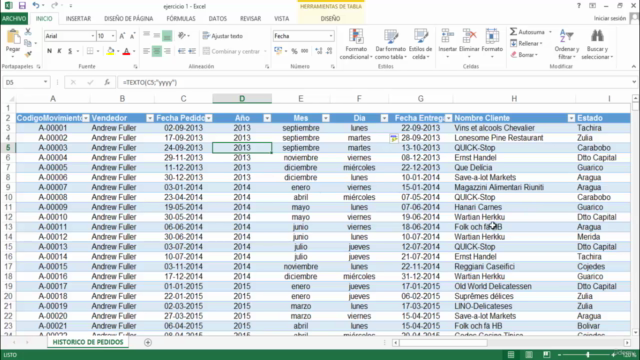640x360 pixels.
Task: Open Año column filter dropdown
Action: (x=267, y=118)
